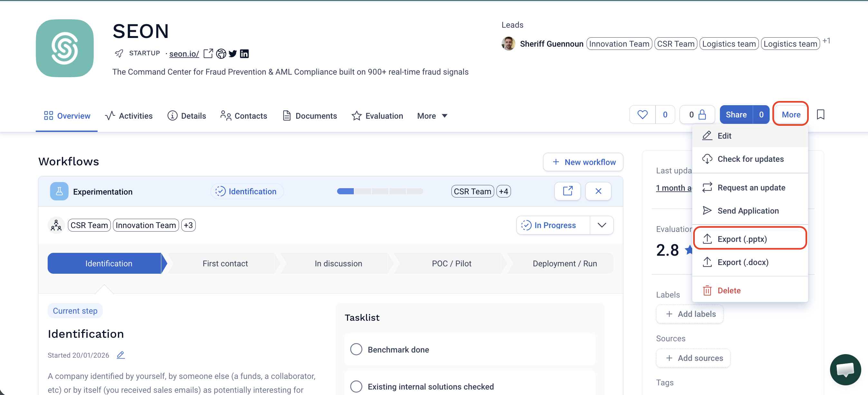Open SEON LinkedIn profile icon
Image resolution: width=868 pixels, height=395 pixels.
click(244, 53)
